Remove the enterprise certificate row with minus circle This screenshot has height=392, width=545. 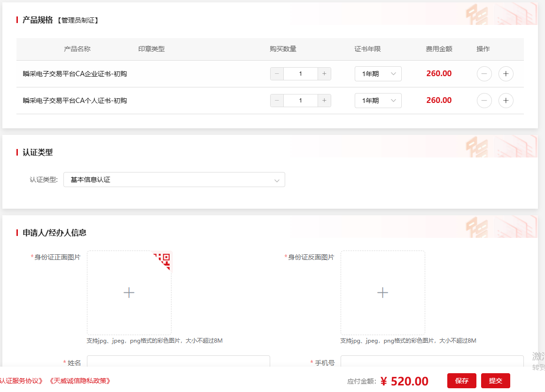click(484, 74)
